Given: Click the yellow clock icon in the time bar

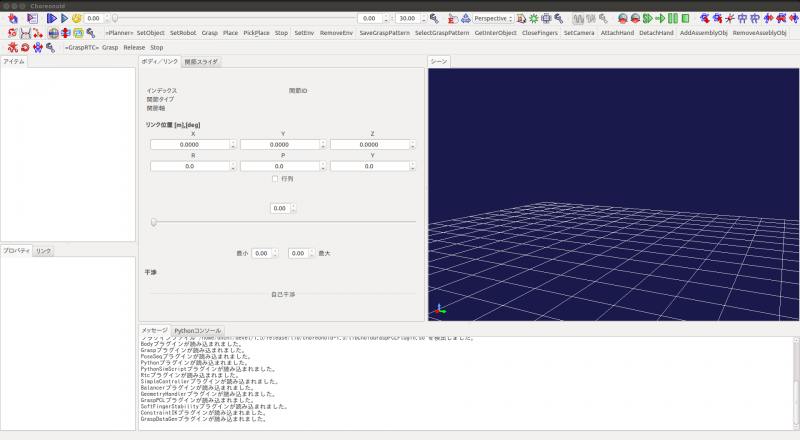Looking at the screenshot, I should [x=76, y=18].
